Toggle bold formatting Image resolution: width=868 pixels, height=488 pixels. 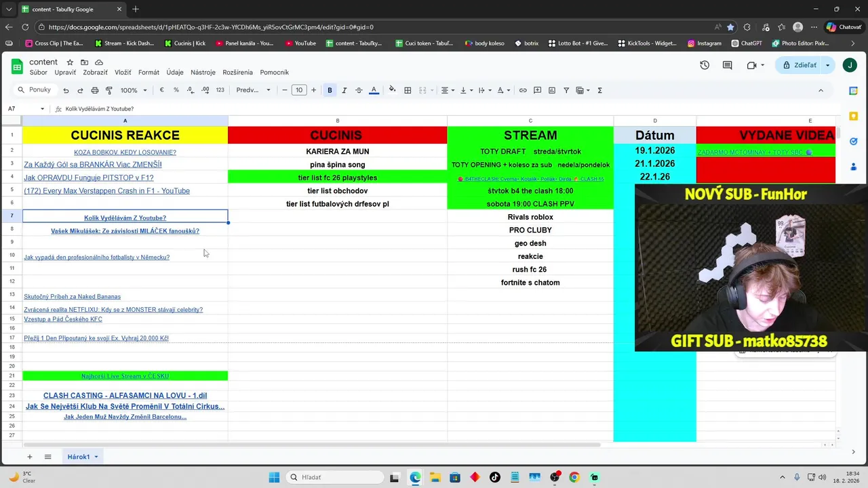pos(330,90)
